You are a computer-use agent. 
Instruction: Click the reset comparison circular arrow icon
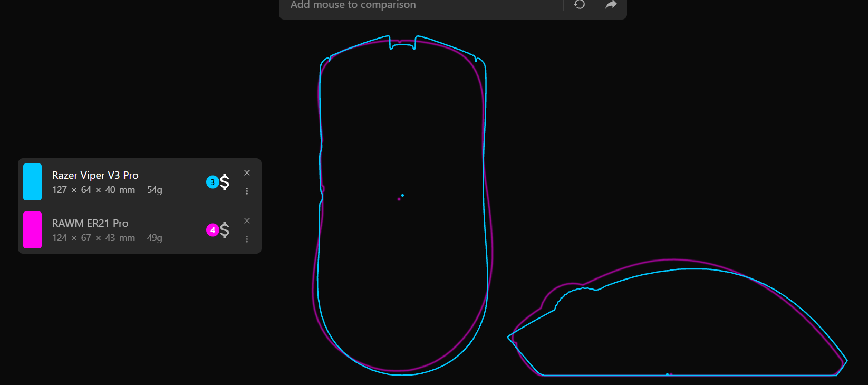(580, 5)
